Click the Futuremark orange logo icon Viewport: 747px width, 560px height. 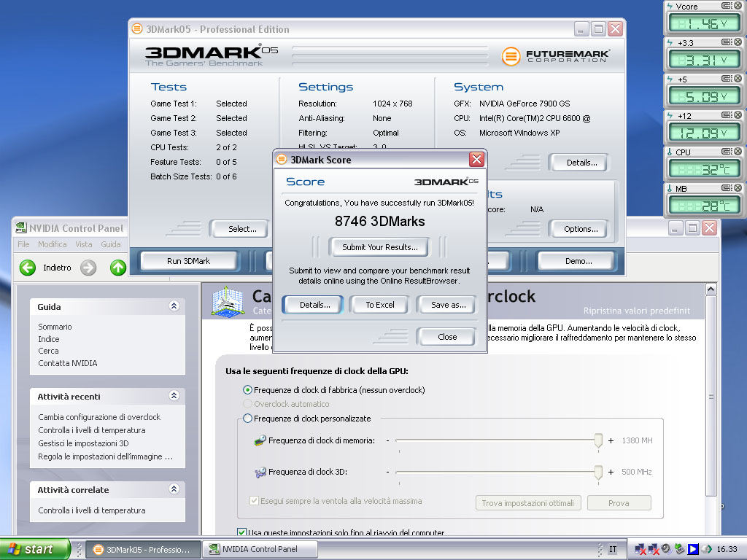coord(511,56)
